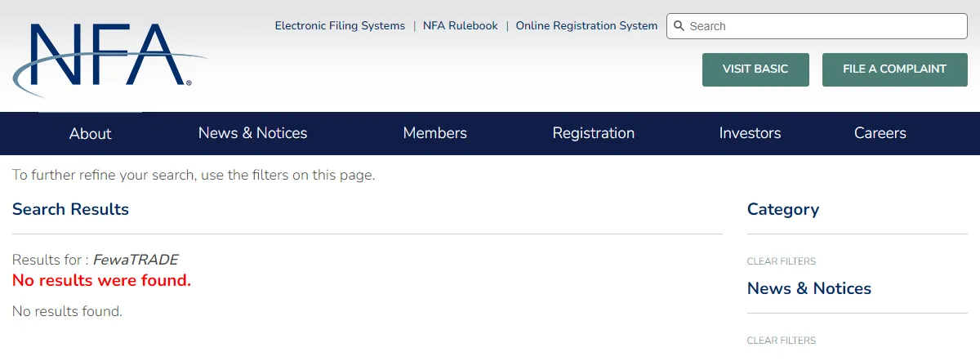This screenshot has width=980, height=361.
Task: Open the About menu
Action: tap(90, 133)
